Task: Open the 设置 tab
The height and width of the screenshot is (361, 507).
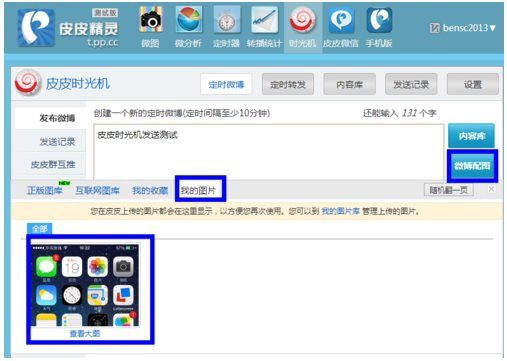Action: coord(473,85)
